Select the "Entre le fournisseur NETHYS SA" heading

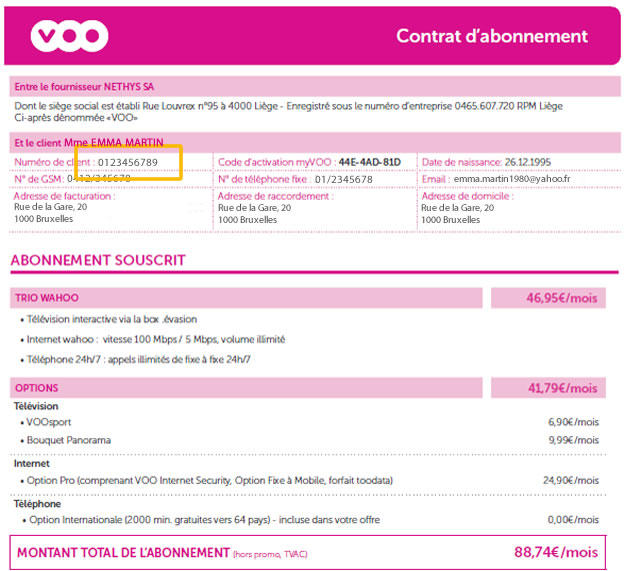pyautogui.click(x=84, y=87)
